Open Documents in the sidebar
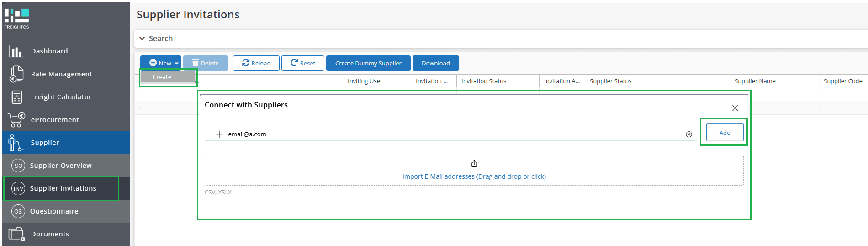The width and height of the screenshot is (868, 246). [x=66, y=234]
